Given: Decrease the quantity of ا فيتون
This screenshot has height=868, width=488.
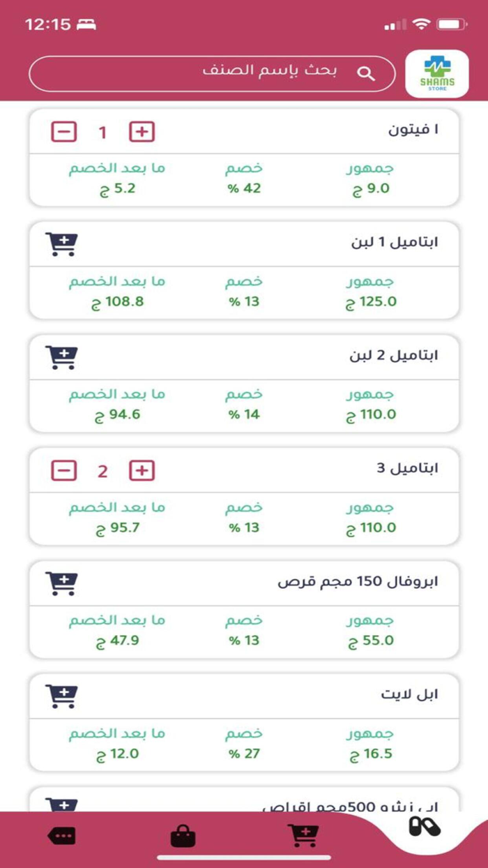Looking at the screenshot, I should 65,131.
